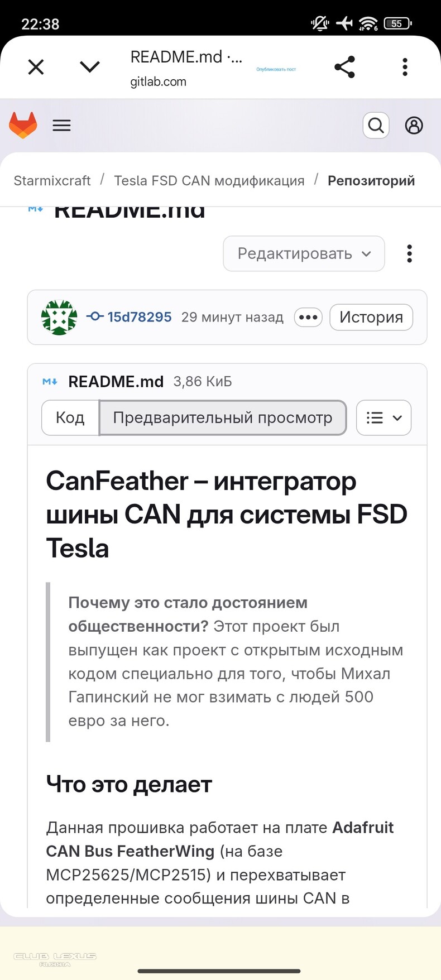Screen dimensions: 441x980
Task: Open the kebab menu beside Редактировать
Action: pos(409,253)
